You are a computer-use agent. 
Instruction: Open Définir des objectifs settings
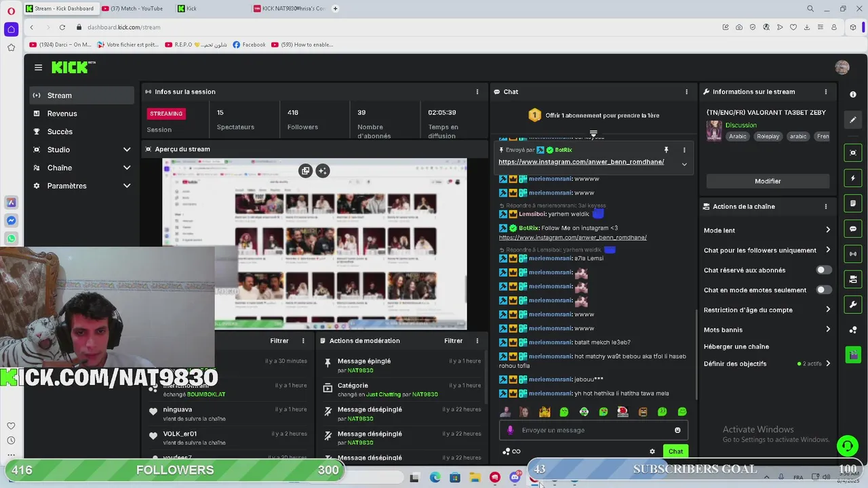pyautogui.click(x=767, y=363)
